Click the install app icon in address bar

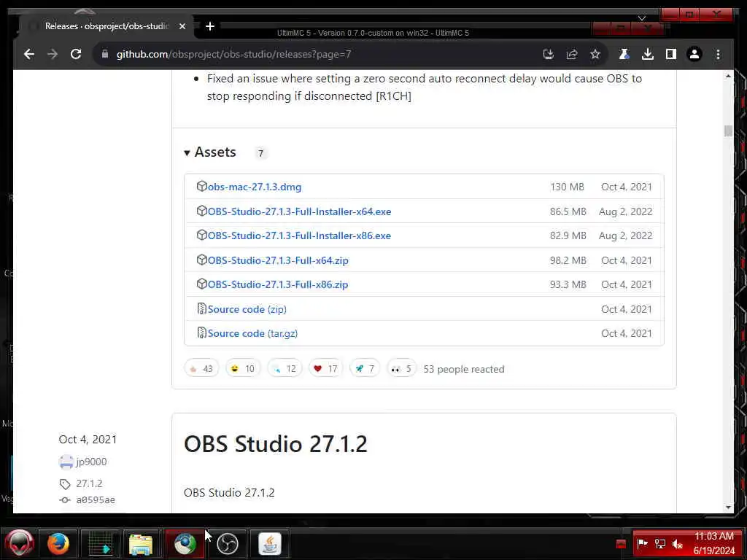pos(549,54)
